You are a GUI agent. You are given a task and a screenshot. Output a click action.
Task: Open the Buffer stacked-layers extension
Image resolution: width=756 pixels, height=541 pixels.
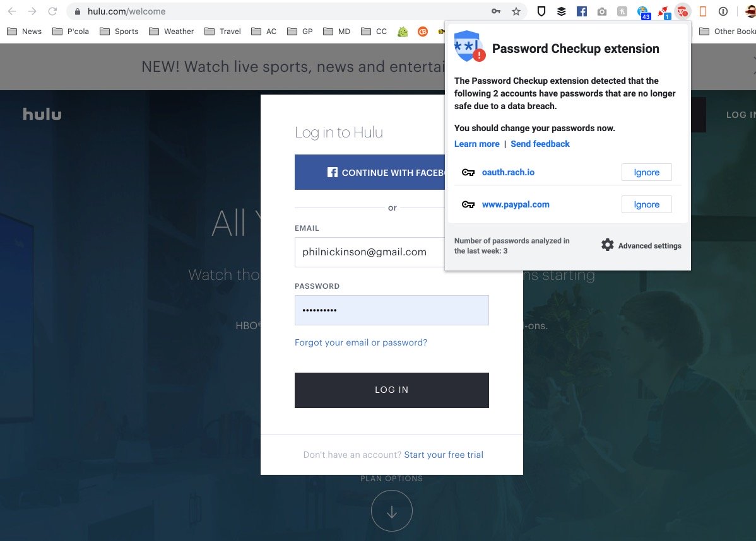(x=561, y=11)
